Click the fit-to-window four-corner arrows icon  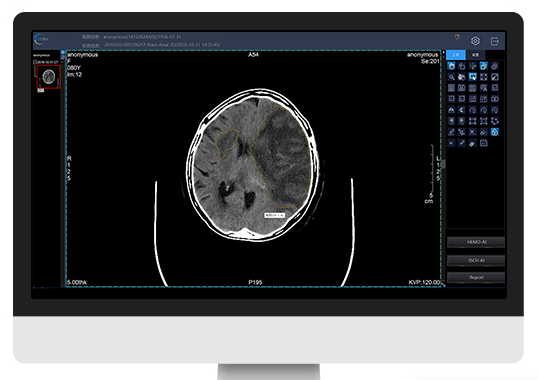click(483, 77)
